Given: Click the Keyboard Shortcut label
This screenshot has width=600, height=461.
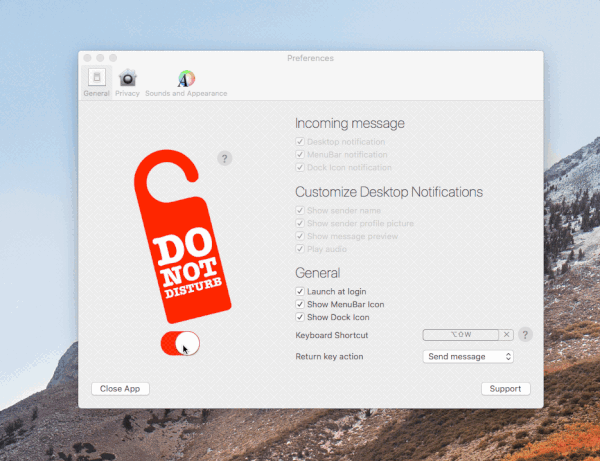Looking at the screenshot, I should point(331,335).
